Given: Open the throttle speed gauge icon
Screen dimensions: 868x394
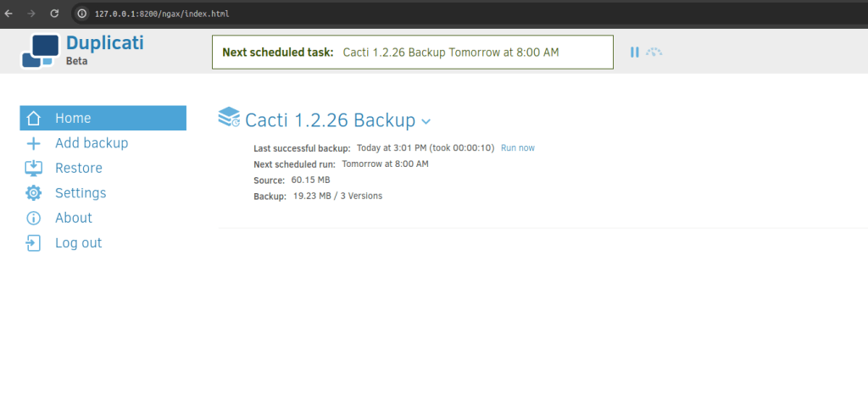Looking at the screenshot, I should [654, 53].
